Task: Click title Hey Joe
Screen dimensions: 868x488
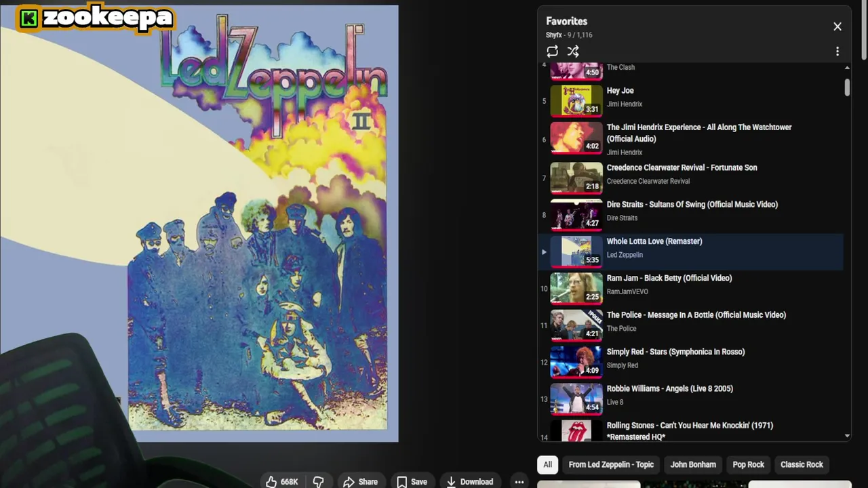Action: (x=620, y=91)
